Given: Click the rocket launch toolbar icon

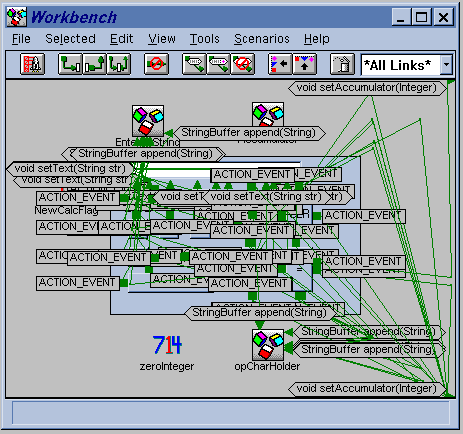Looking at the screenshot, I should 32,64.
